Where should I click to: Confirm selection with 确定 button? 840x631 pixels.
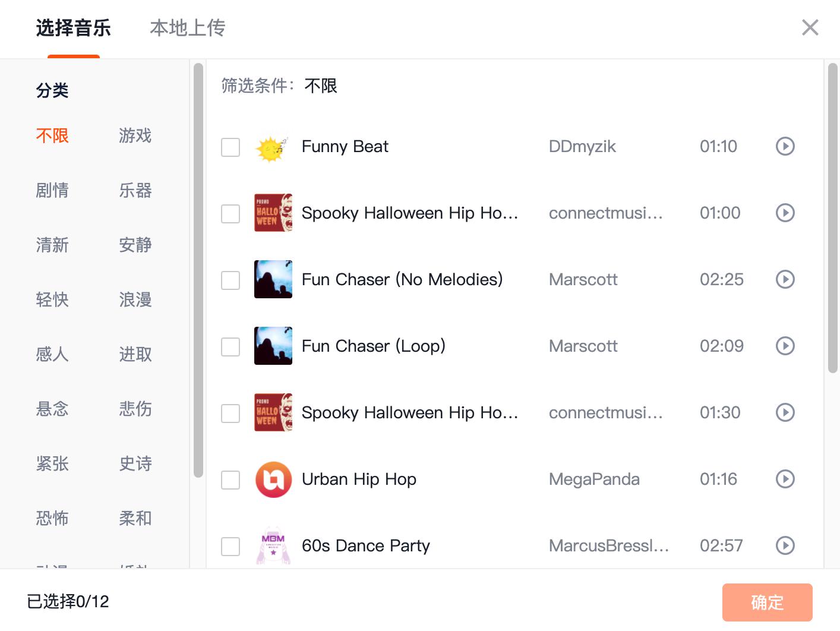(767, 602)
